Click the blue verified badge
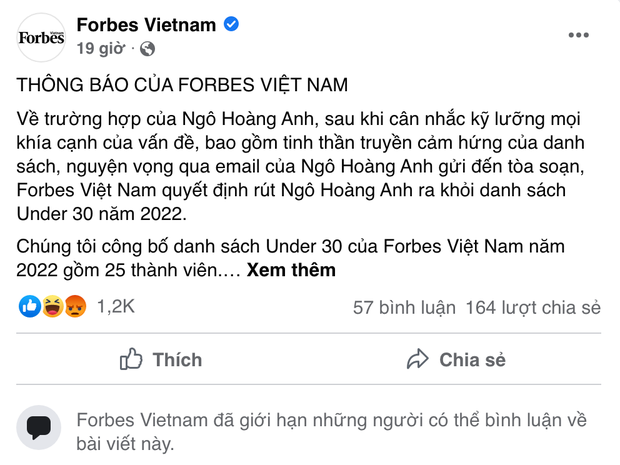 [x=231, y=23]
